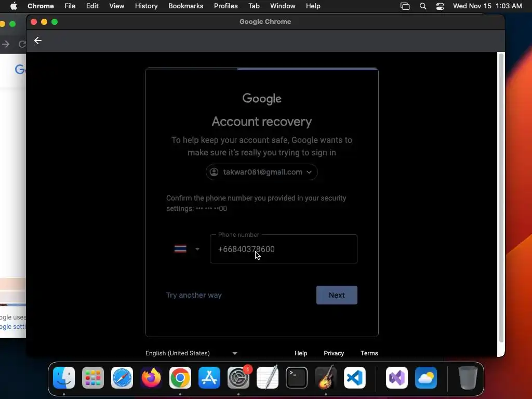Open System Settings with notification badge
The width and height of the screenshot is (532, 399).
[238, 378]
